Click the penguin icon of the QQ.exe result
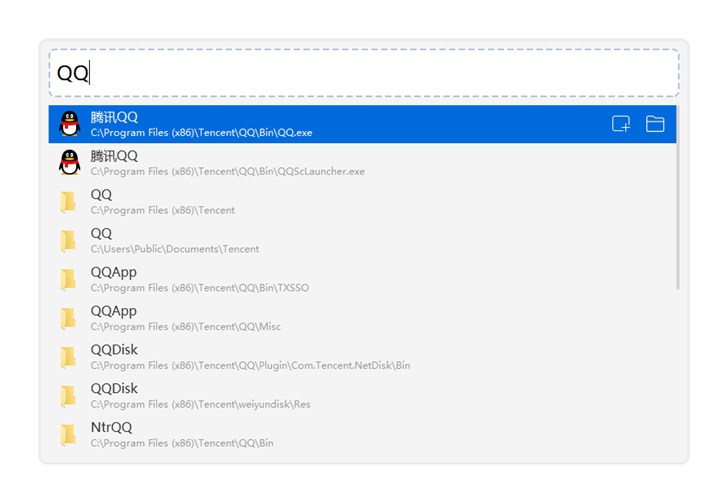 pyautogui.click(x=70, y=124)
